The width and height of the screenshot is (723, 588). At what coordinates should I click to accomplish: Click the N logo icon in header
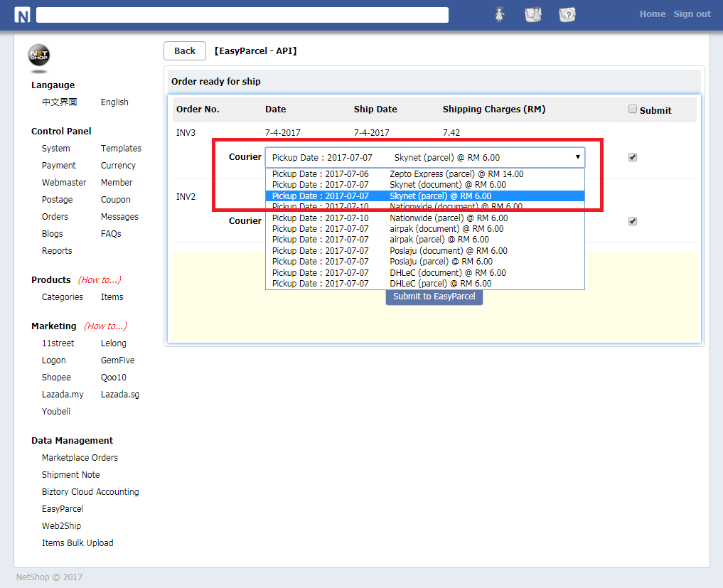point(22,15)
